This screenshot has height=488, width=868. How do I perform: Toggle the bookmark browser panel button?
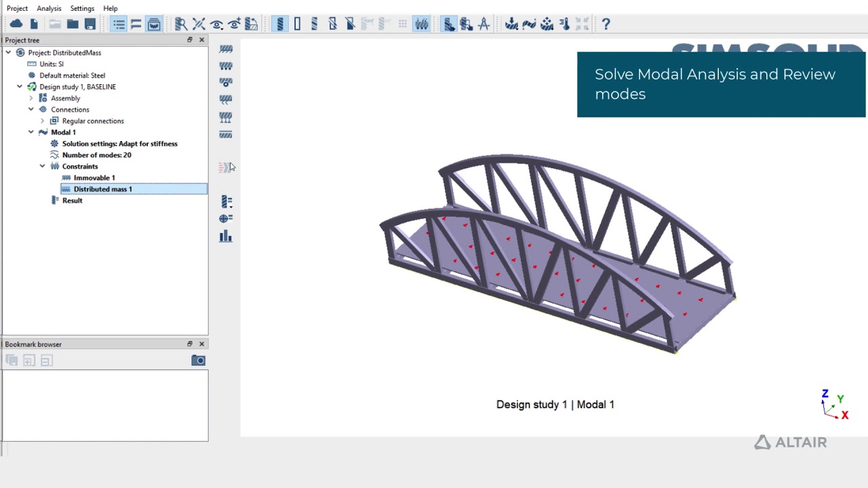[136, 24]
